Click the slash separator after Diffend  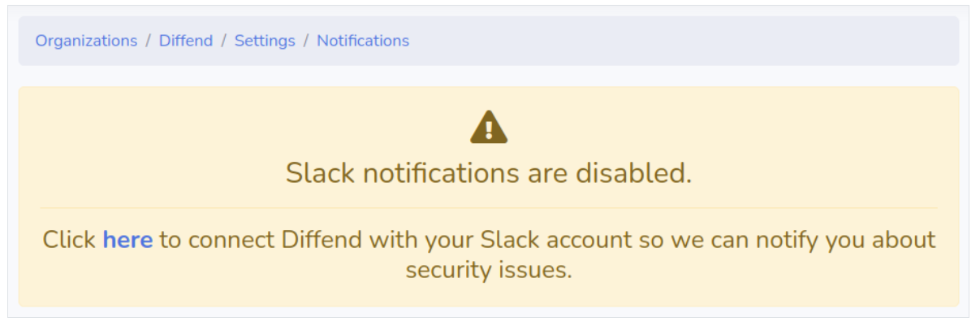coord(225,41)
